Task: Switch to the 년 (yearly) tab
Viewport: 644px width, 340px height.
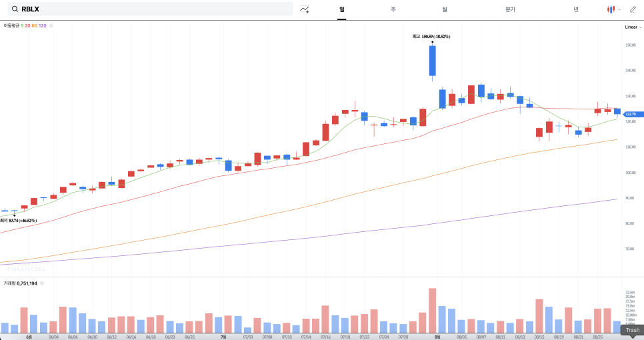Action: pyautogui.click(x=576, y=9)
